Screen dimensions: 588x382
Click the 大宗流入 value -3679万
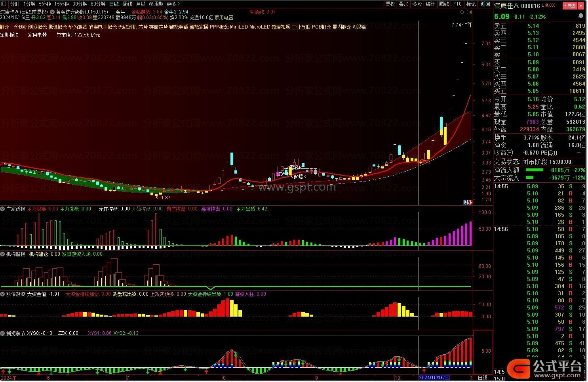(560, 178)
